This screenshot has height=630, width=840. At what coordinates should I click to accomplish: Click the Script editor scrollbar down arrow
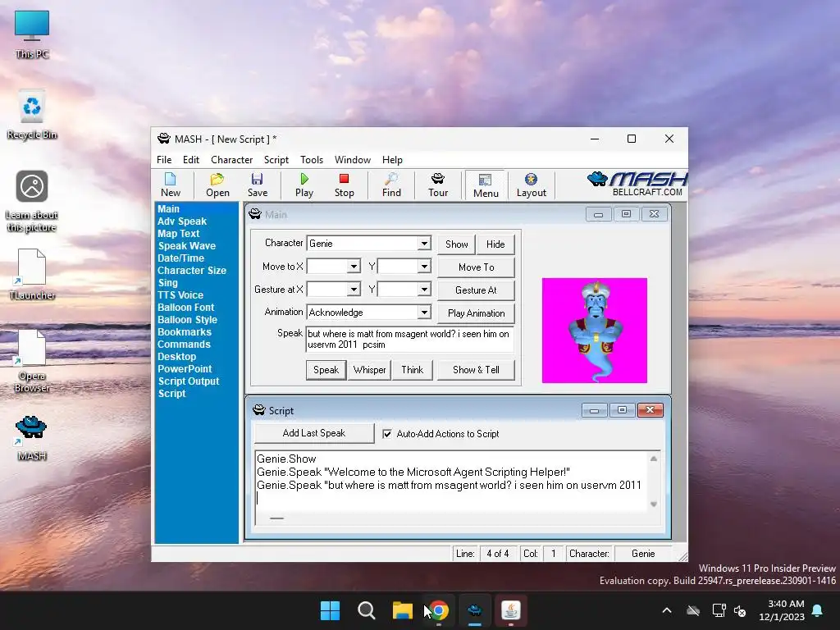coord(654,504)
